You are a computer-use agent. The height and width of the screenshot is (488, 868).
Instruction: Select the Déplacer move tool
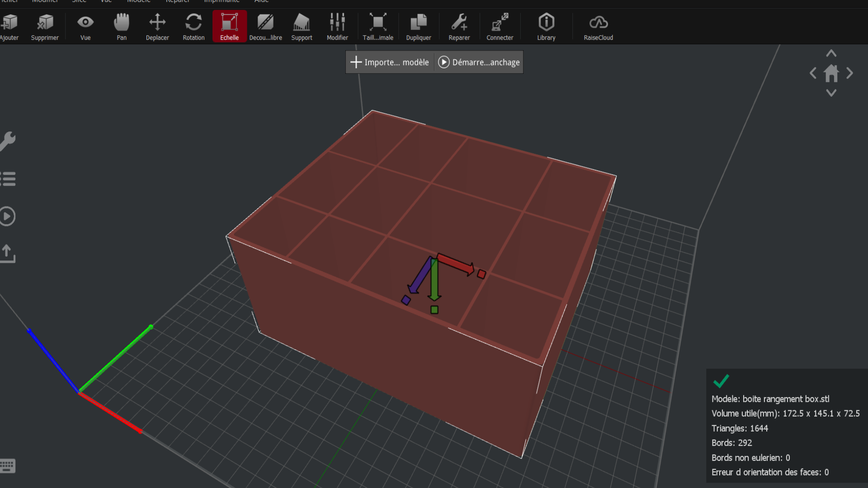(x=157, y=26)
